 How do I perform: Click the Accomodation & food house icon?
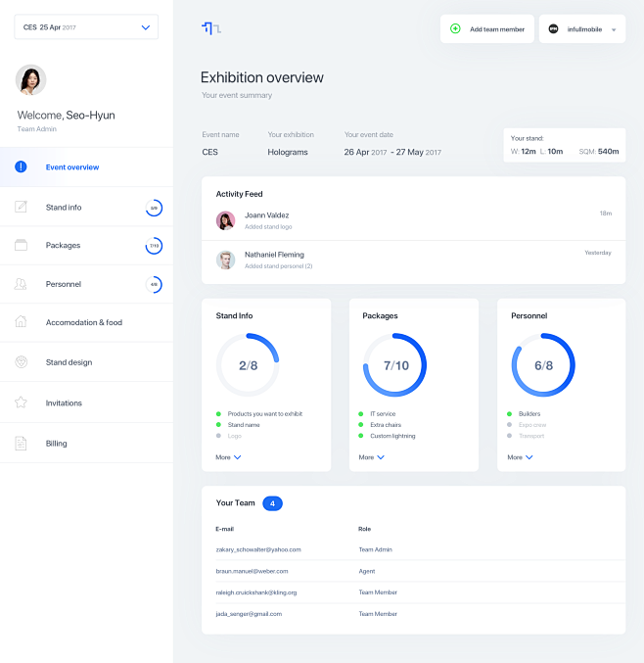21,322
